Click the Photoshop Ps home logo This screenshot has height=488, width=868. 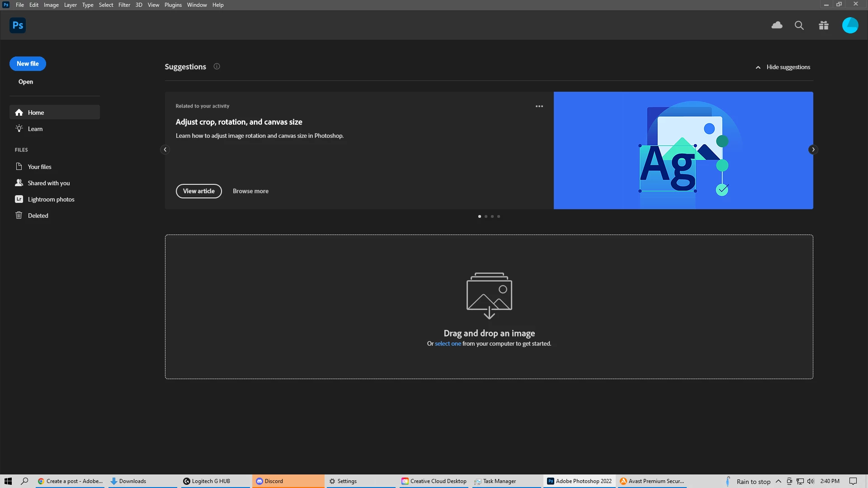tap(18, 25)
